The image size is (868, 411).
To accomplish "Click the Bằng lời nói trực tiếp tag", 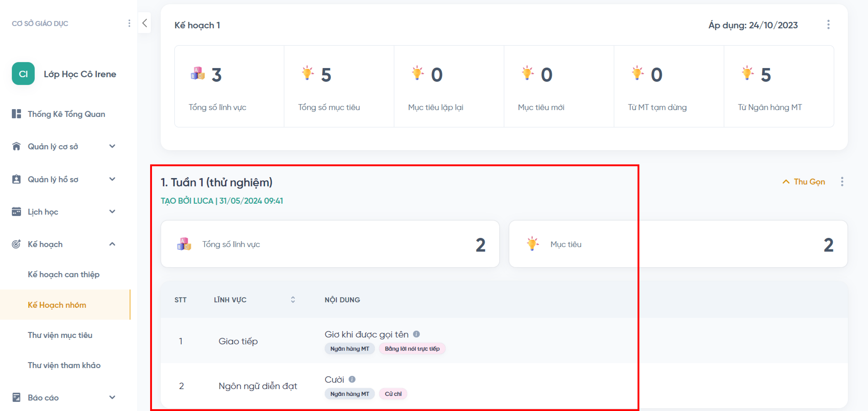I will 412,348.
